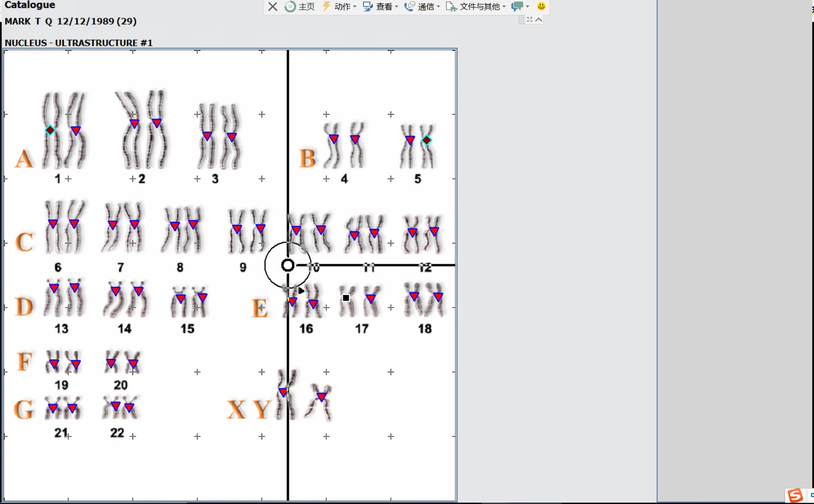Click the number label 9

(243, 268)
